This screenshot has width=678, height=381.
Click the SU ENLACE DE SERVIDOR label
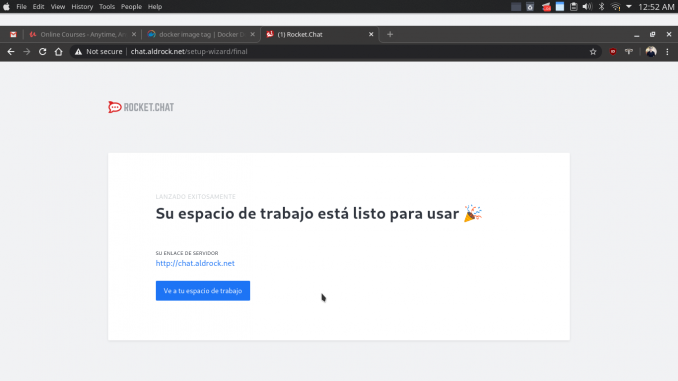pyautogui.click(x=187, y=253)
